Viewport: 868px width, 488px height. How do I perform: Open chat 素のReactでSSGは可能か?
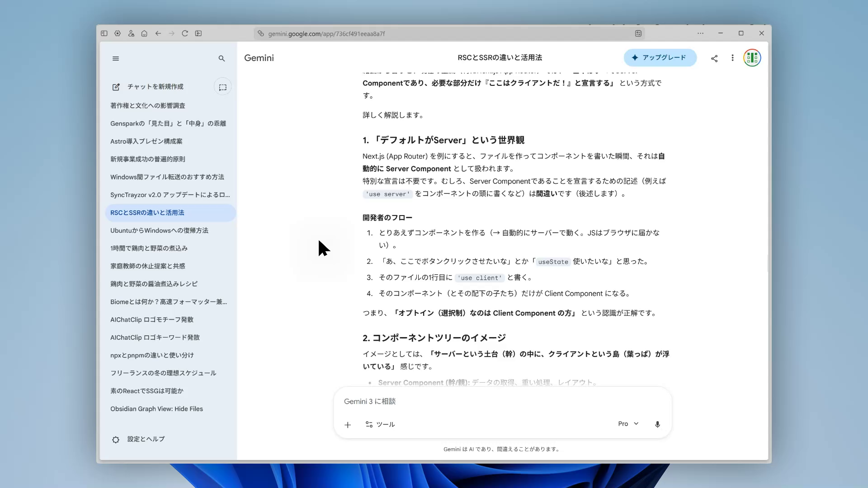tap(170, 391)
